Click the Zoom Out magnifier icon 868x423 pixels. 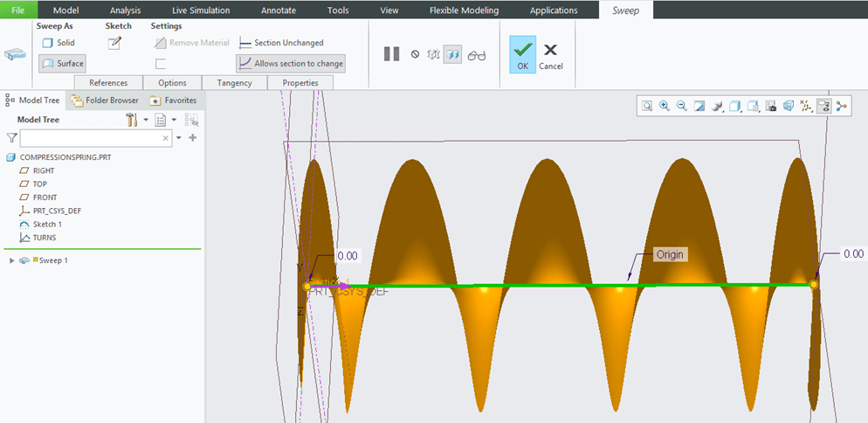681,106
